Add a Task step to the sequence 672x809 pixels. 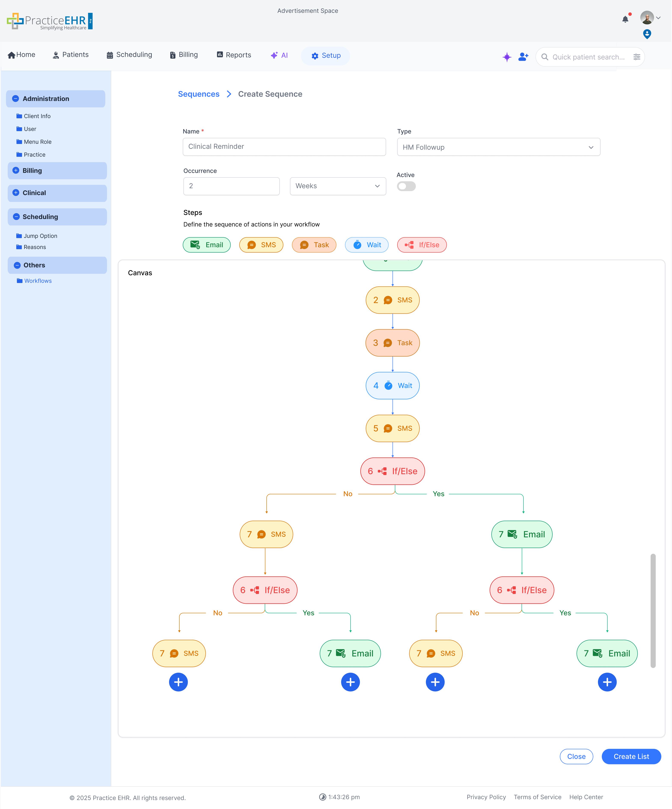[x=314, y=245]
